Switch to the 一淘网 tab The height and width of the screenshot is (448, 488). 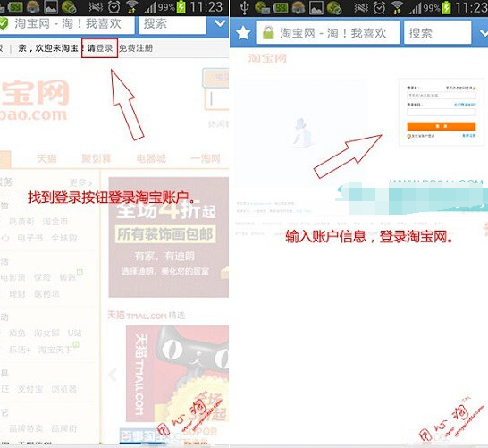tap(206, 158)
